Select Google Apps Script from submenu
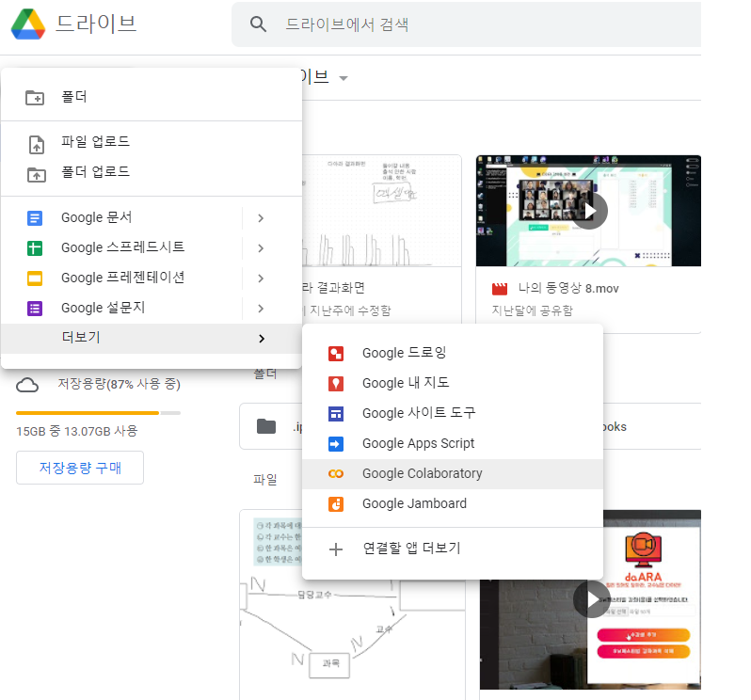The height and width of the screenshot is (700, 751). pos(453,444)
